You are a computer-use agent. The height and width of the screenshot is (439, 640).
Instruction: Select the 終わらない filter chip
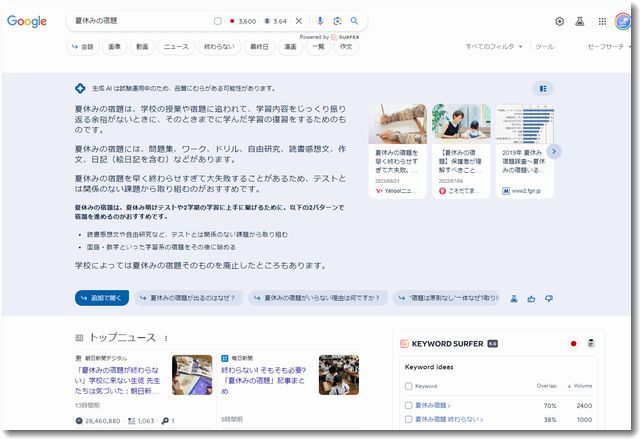(219, 47)
